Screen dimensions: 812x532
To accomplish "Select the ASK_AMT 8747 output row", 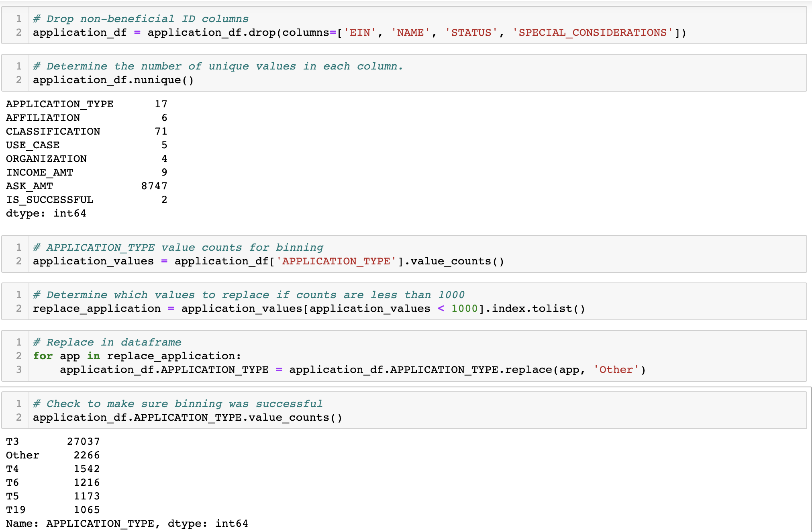I will point(86,186).
